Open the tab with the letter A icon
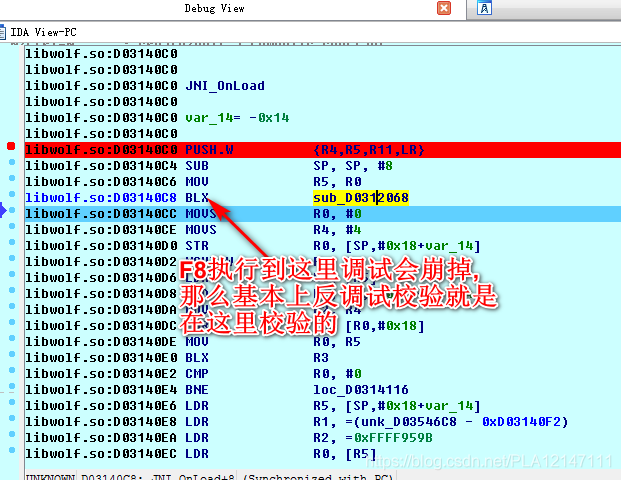The width and height of the screenshot is (621, 480). [x=484, y=8]
